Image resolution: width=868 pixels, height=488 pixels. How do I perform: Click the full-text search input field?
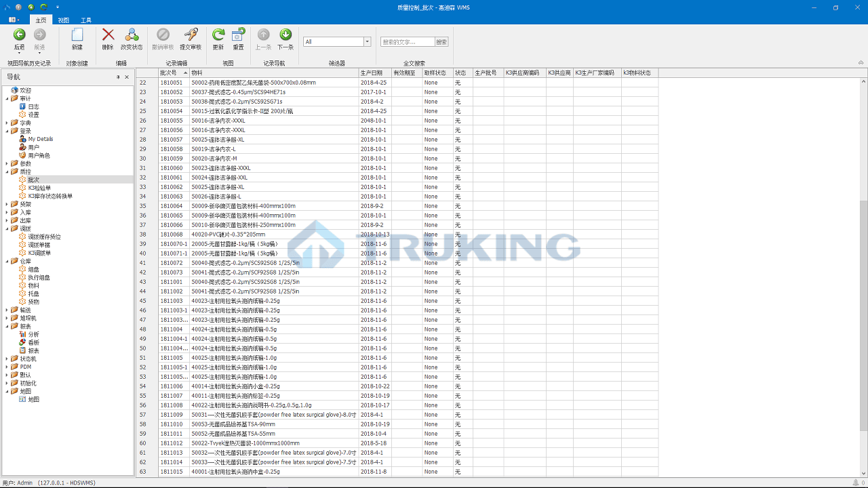pyautogui.click(x=407, y=42)
